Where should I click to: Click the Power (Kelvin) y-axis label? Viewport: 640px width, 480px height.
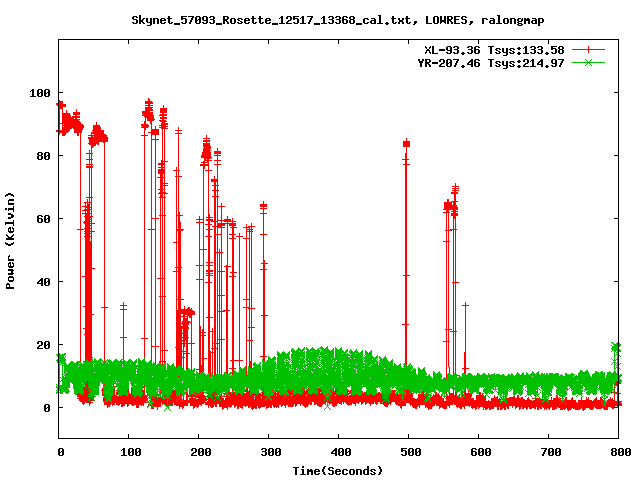(10, 241)
